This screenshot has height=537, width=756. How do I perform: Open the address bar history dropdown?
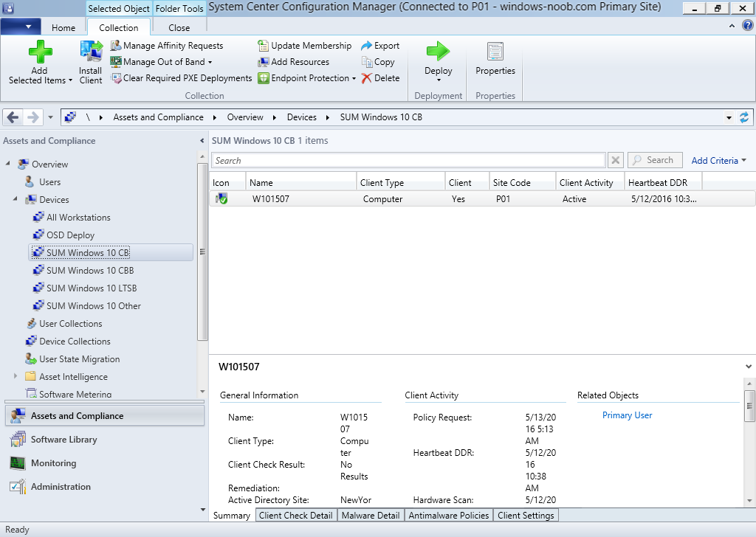(x=729, y=117)
